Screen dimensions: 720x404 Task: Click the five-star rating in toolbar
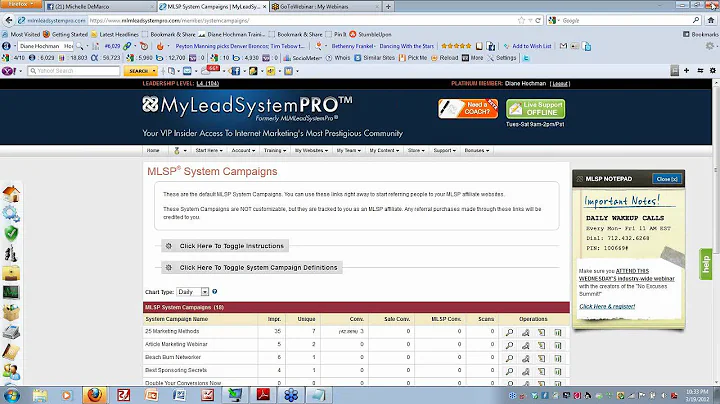point(456,46)
